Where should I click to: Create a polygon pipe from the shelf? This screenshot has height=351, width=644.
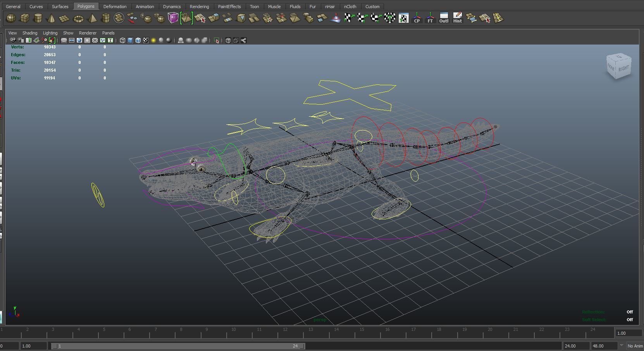click(105, 18)
